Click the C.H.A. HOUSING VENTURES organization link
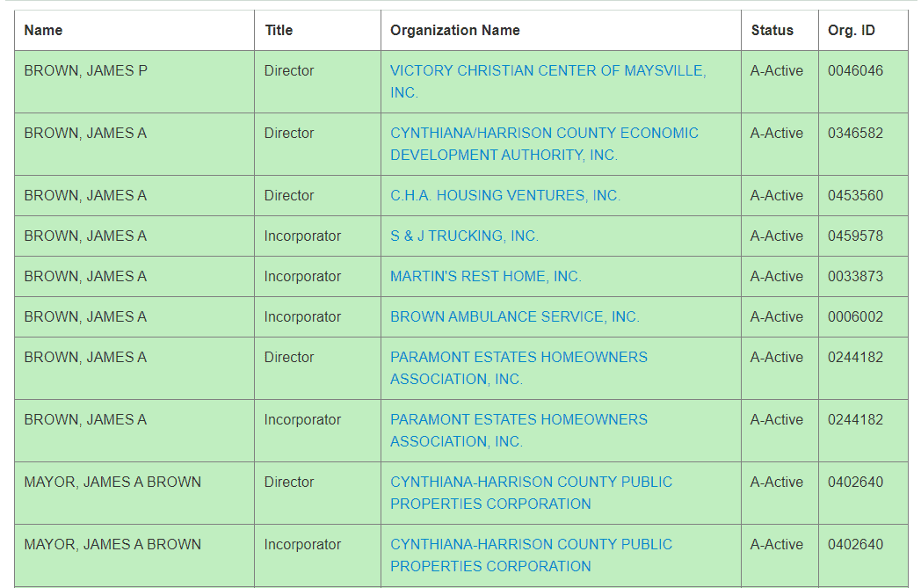 coord(505,195)
